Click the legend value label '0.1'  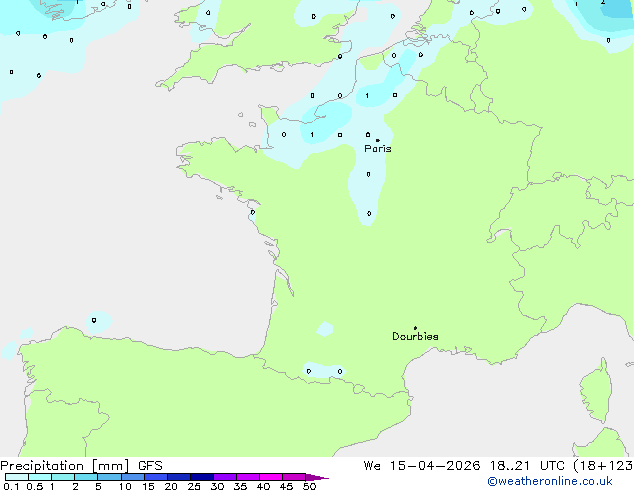[x=11, y=486]
